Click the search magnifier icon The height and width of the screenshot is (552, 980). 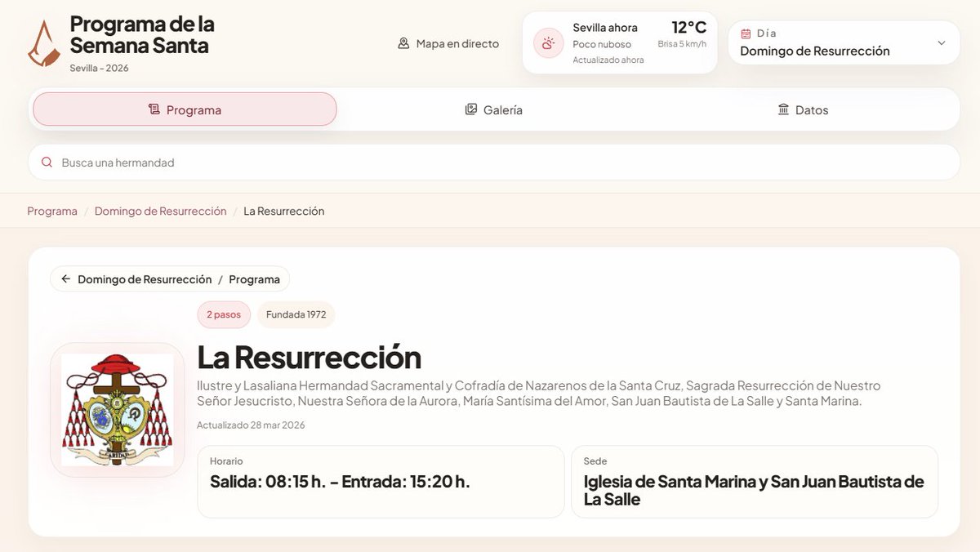47,162
